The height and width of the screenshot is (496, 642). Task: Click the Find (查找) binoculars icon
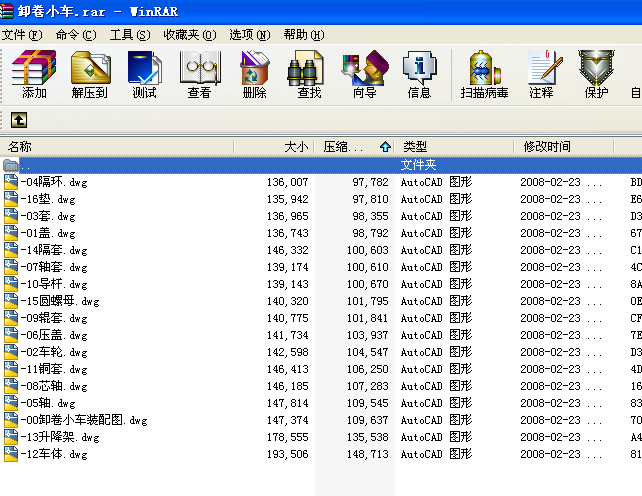point(305,68)
